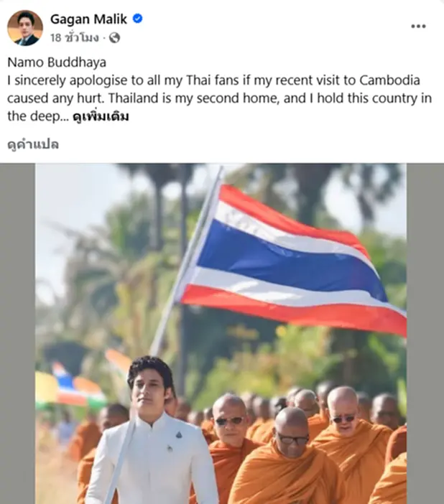The width and height of the screenshot is (444, 504).
Task: Click the Namo Buddhaya text line
Action: click(x=57, y=62)
